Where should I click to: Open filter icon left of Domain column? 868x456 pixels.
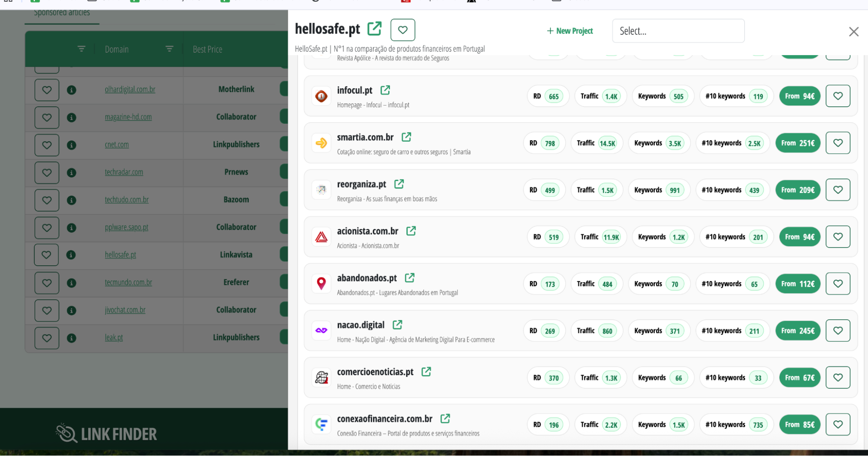81,49
